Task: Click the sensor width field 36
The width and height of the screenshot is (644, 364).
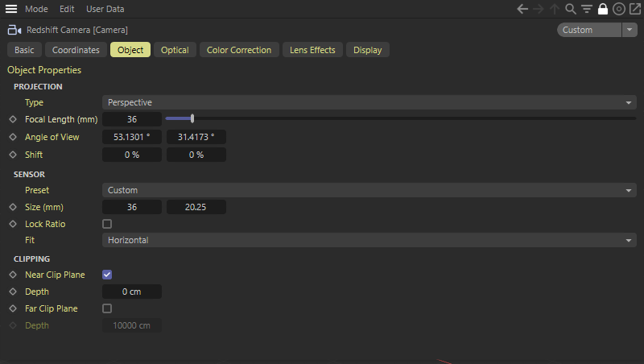Action: click(x=132, y=207)
